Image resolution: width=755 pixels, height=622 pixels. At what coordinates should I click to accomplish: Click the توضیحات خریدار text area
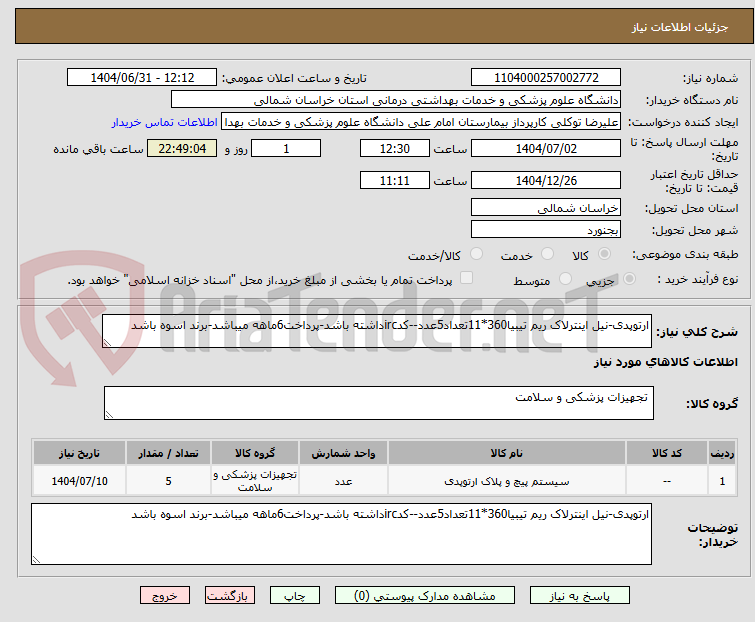click(x=341, y=534)
